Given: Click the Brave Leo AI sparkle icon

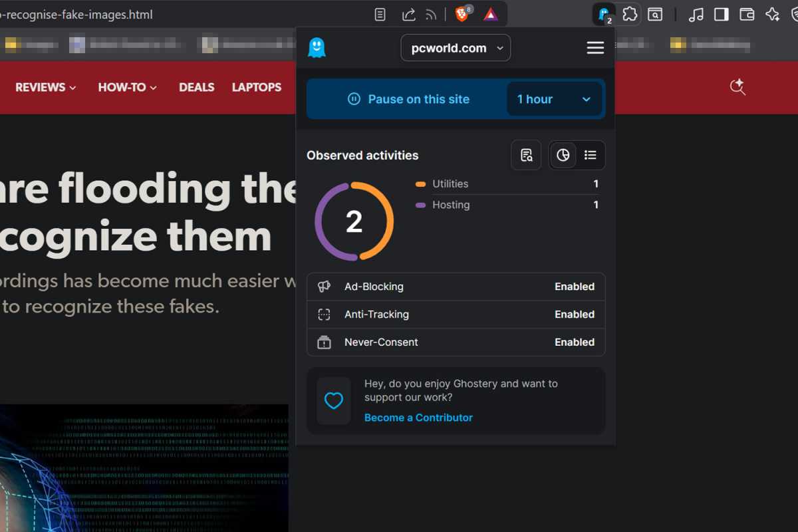Looking at the screenshot, I should tap(772, 14).
